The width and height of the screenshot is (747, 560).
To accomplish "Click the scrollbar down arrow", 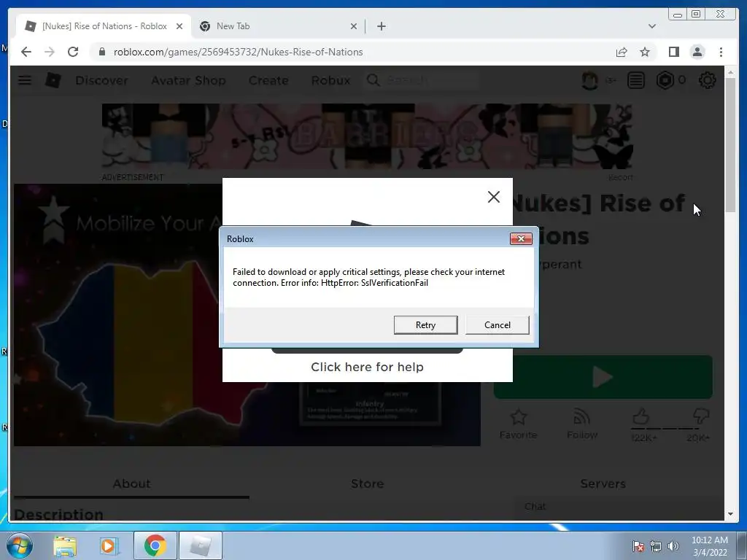I will (730, 514).
